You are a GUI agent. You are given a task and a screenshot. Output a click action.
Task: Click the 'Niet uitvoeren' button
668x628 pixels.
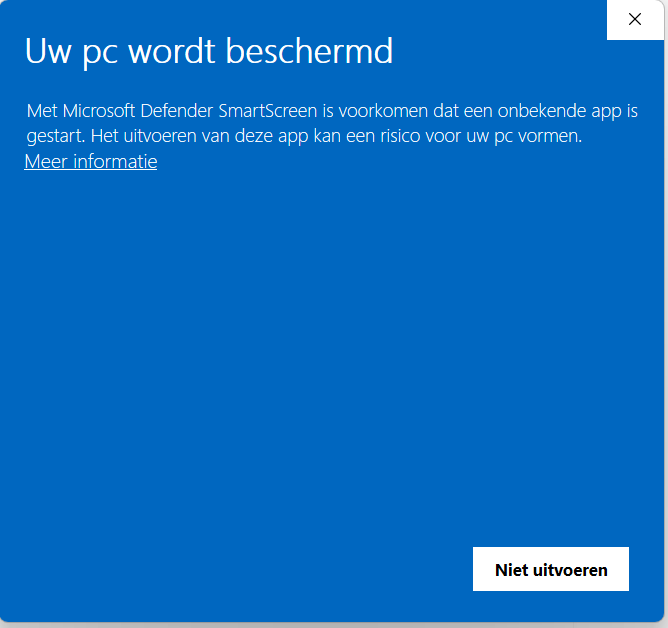point(550,569)
